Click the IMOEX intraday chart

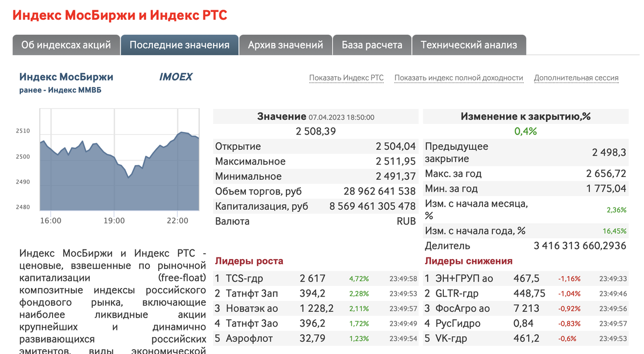point(119,161)
